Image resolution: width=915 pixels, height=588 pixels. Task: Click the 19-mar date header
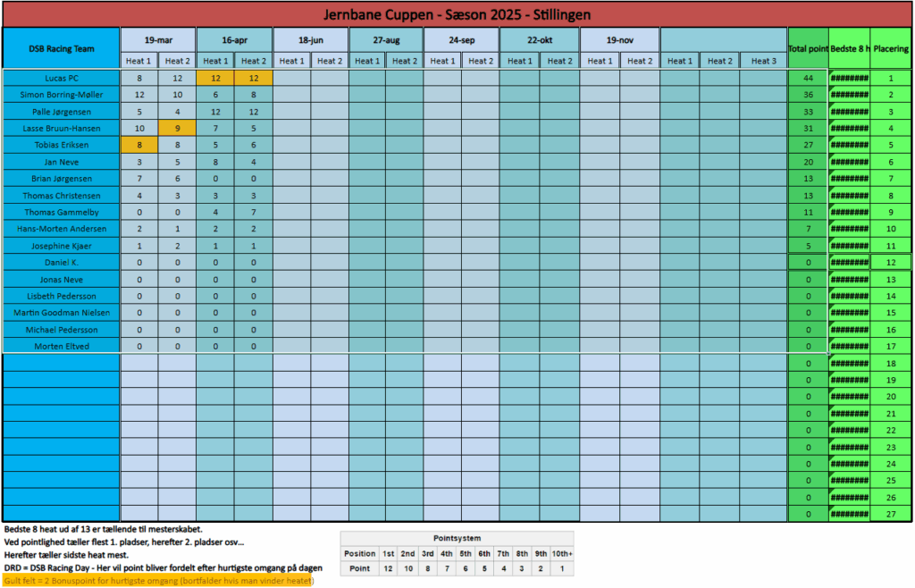pos(158,40)
